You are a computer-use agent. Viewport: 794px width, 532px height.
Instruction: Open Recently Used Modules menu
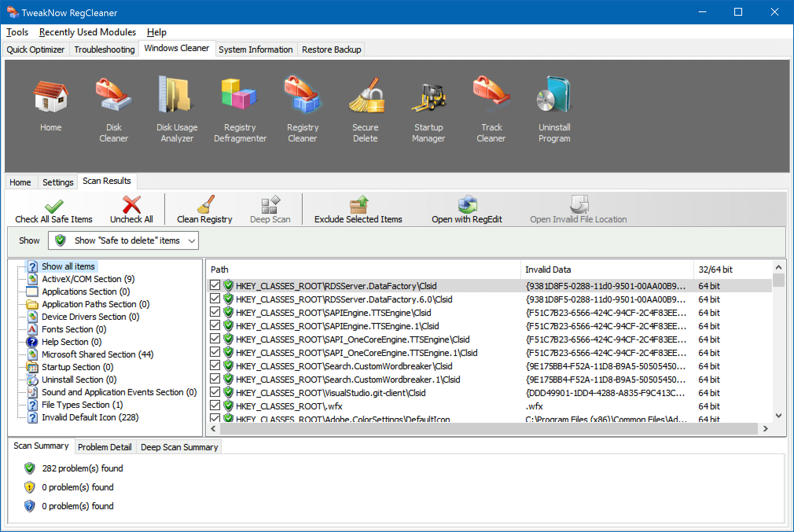[x=88, y=32]
